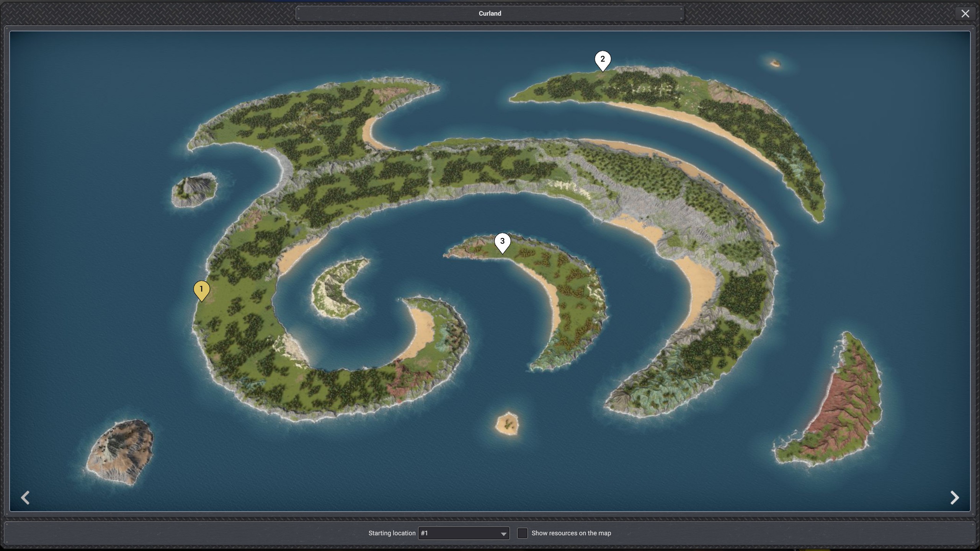Image resolution: width=980 pixels, height=551 pixels.
Task: Click the tiny islet in top-right ocean
Action: coord(775,63)
